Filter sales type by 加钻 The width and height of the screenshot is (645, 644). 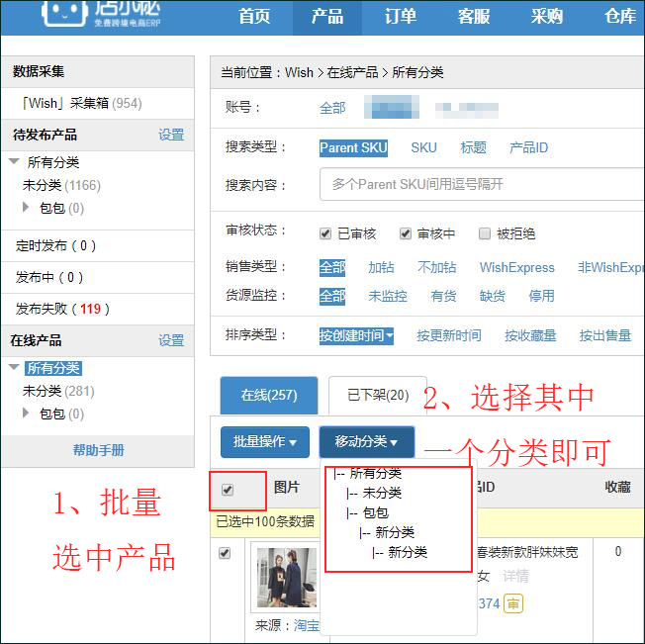point(381,267)
